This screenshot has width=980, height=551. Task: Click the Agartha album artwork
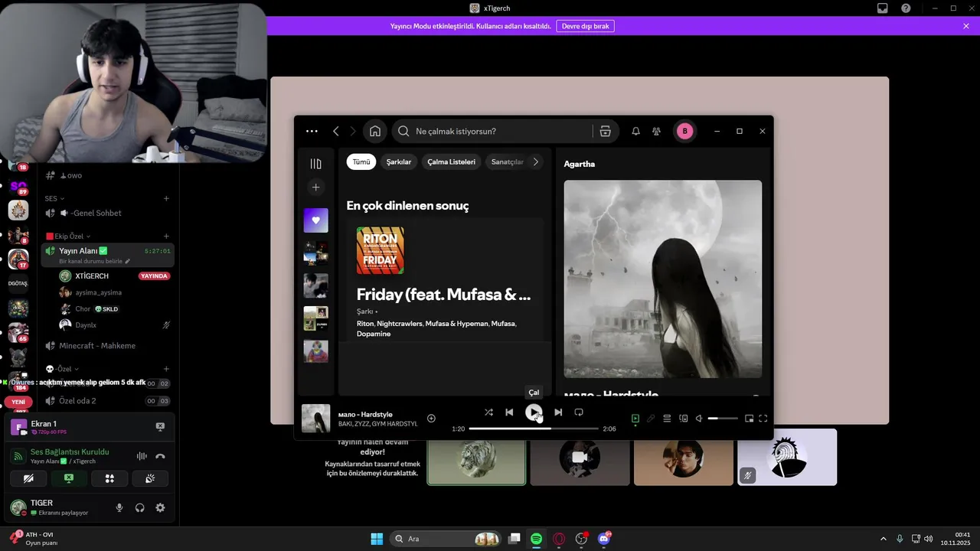click(663, 279)
